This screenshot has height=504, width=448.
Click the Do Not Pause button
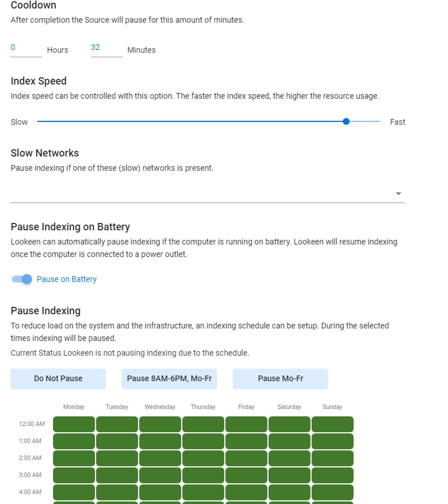[58, 379]
